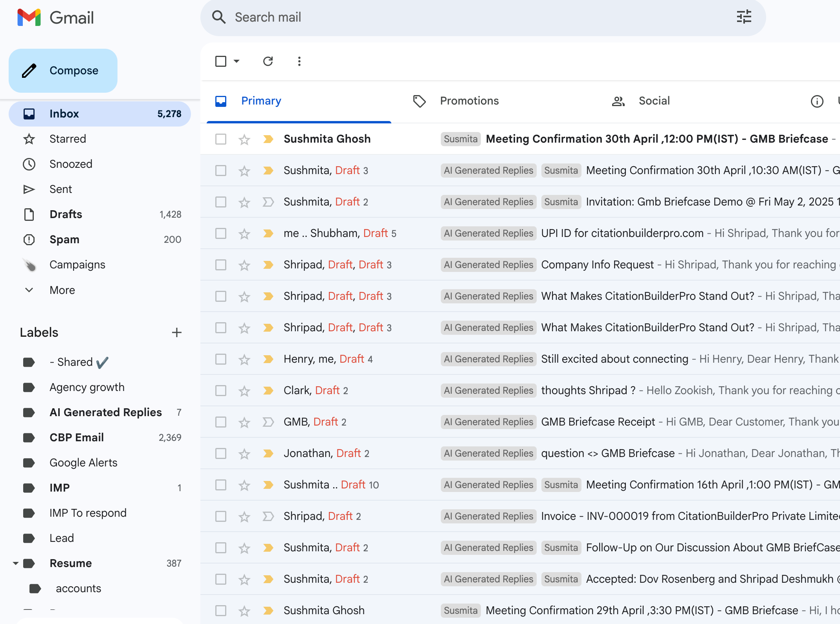840x624 pixels.
Task: Open the Inbox folder
Action: (100, 114)
